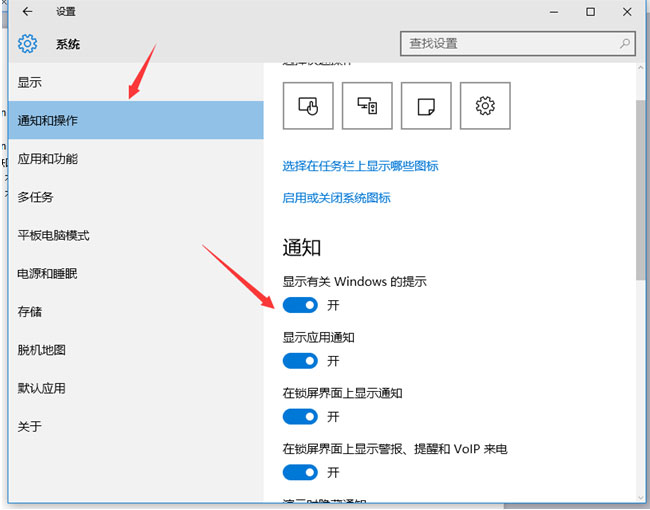Image resolution: width=650 pixels, height=510 pixels.
Task: Open the 电源和睡眠 category
Action: pos(136,273)
